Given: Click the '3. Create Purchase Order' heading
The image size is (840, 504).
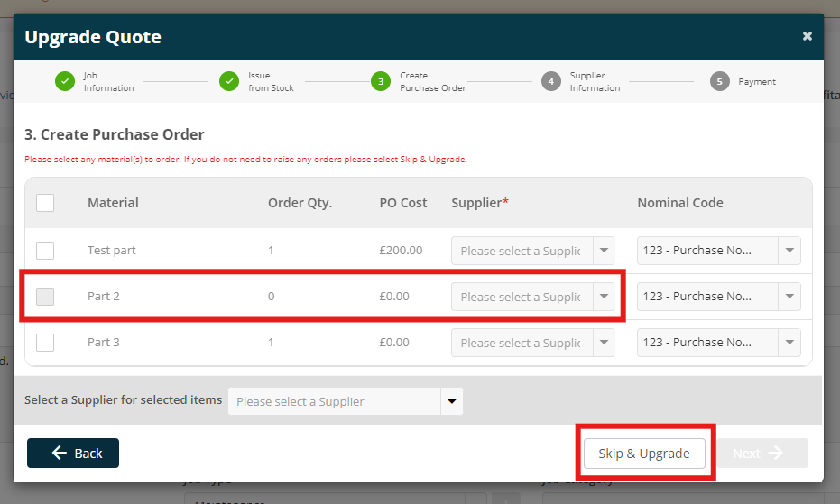Looking at the screenshot, I should coord(114,134).
